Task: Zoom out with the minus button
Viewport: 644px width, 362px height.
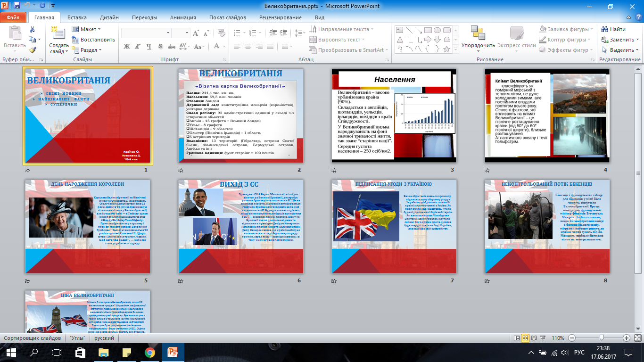Action: (572, 338)
